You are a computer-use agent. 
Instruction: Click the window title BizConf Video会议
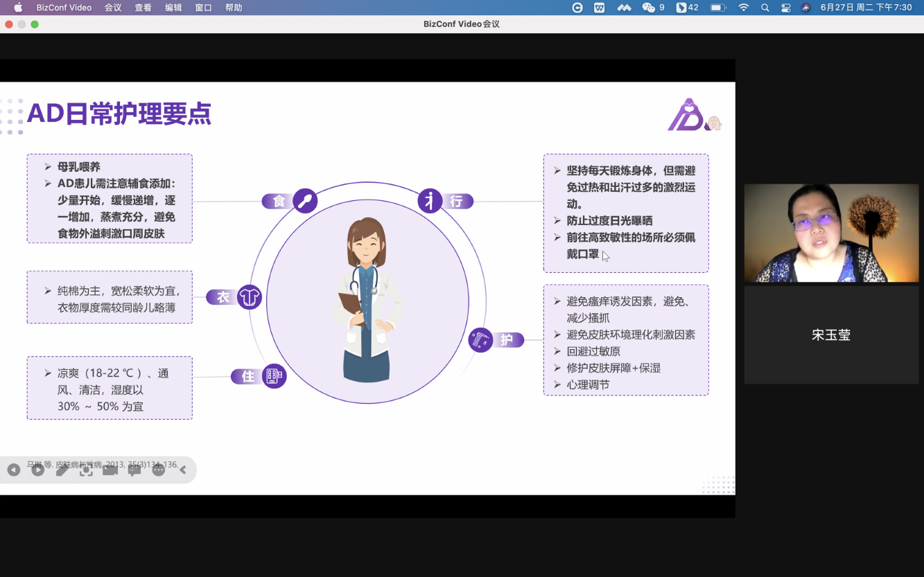tap(462, 24)
